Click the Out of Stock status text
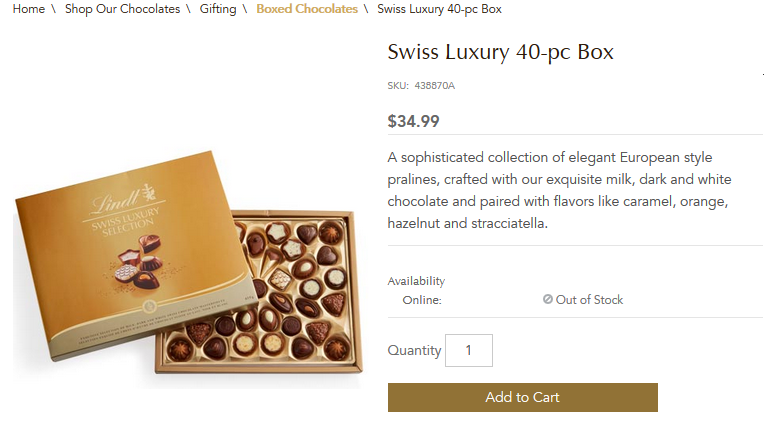 (x=589, y=300)
